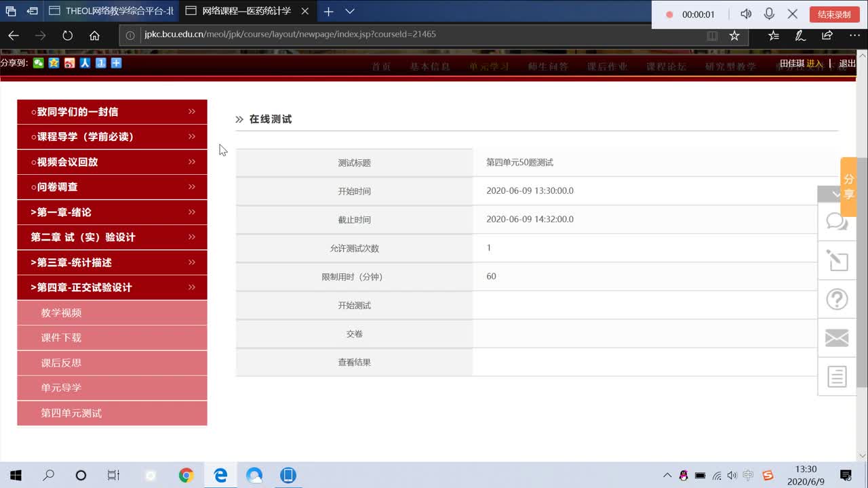Expand 课程导学（学前必读） section
The height and width of the screenshot is (488, 868).
click(x=112, y=137)
